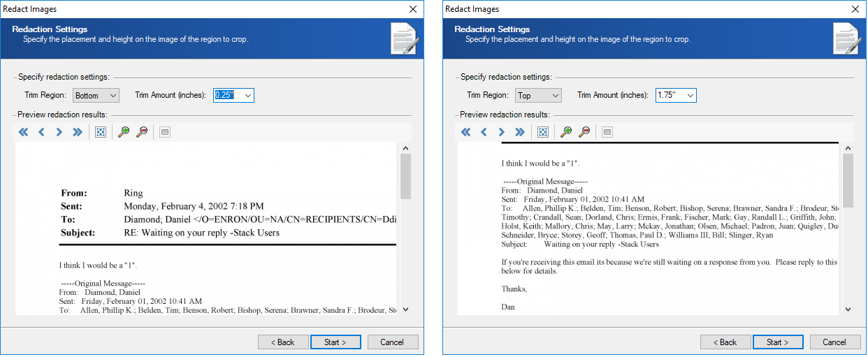Open Trim Region dropdown showing Top
The height and width of the screenshot is (357, 868).
coord(539,95)
